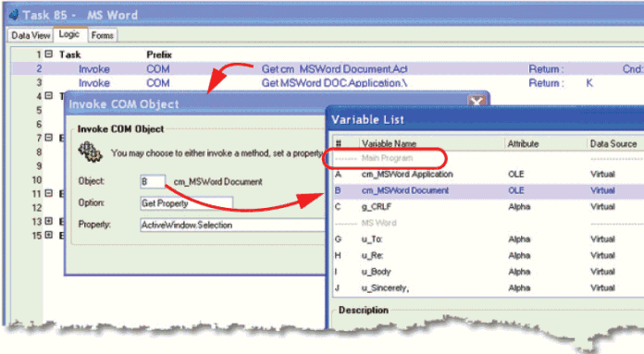Screen dimensions: 644x354
Task: Collapse the Task tree node on line 1
Action: [x=49, y=54]
